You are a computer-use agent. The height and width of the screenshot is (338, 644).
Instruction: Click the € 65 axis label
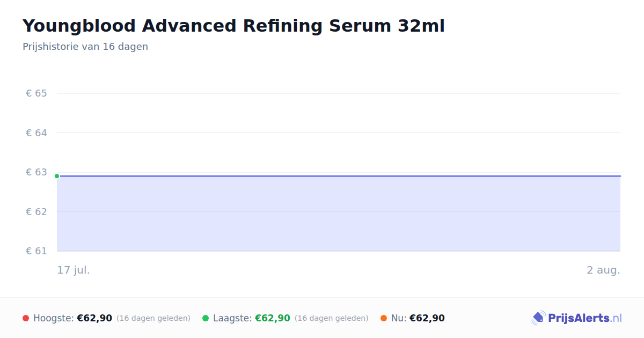click(x=36, y=93)
